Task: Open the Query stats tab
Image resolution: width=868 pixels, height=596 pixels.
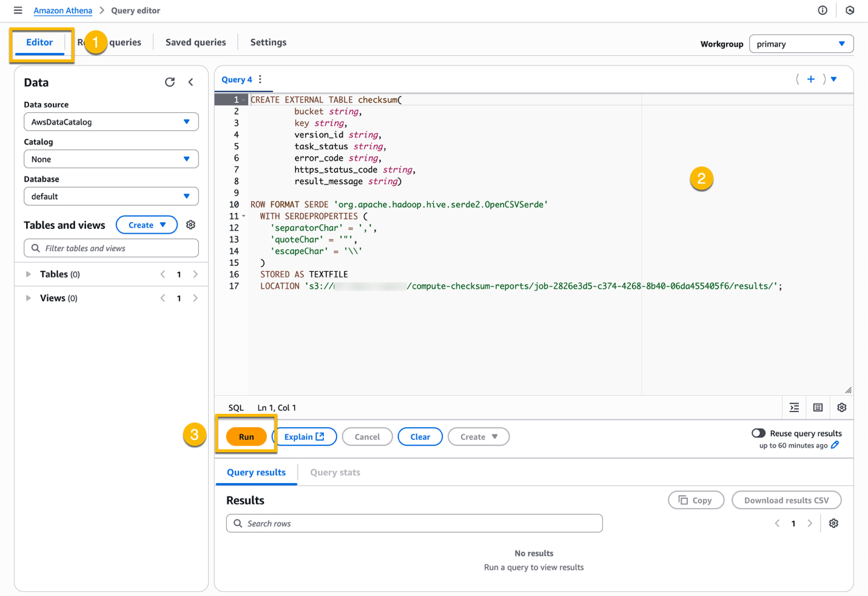Action: [334, 472]
